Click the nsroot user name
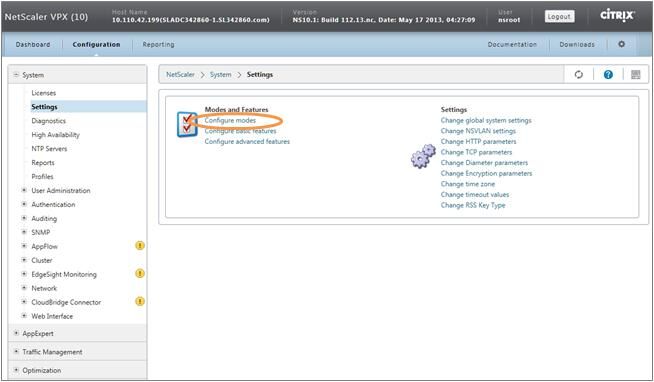This screenshot has width=654, height=382. (509, 20)
